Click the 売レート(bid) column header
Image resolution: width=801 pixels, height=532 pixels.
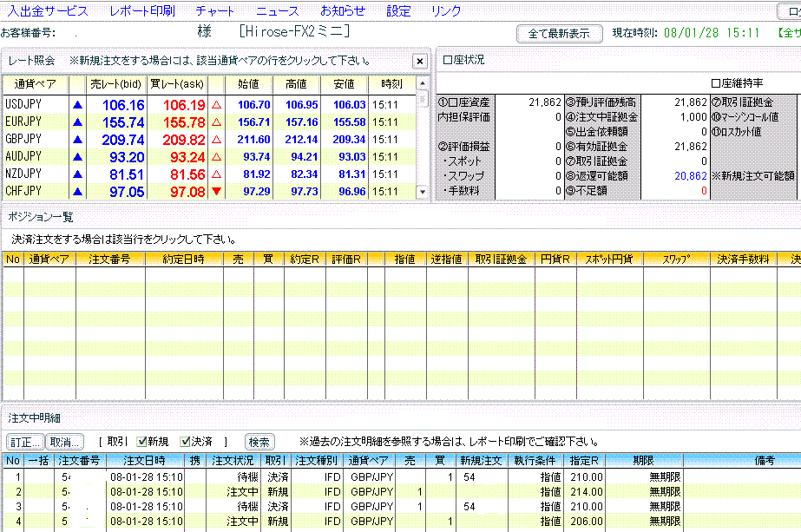click(x=116, y=84)
